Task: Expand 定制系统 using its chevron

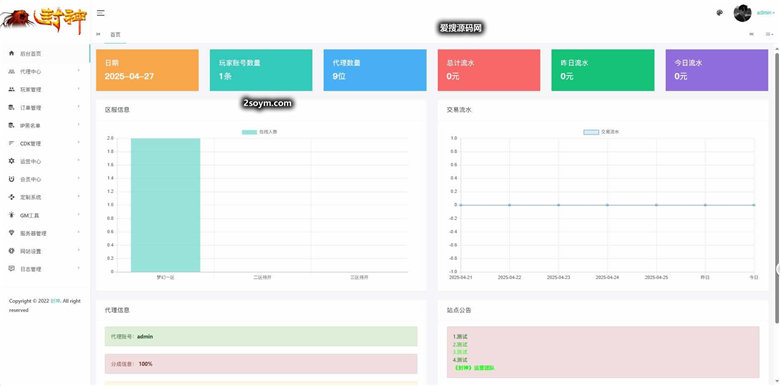Action: 79,196
